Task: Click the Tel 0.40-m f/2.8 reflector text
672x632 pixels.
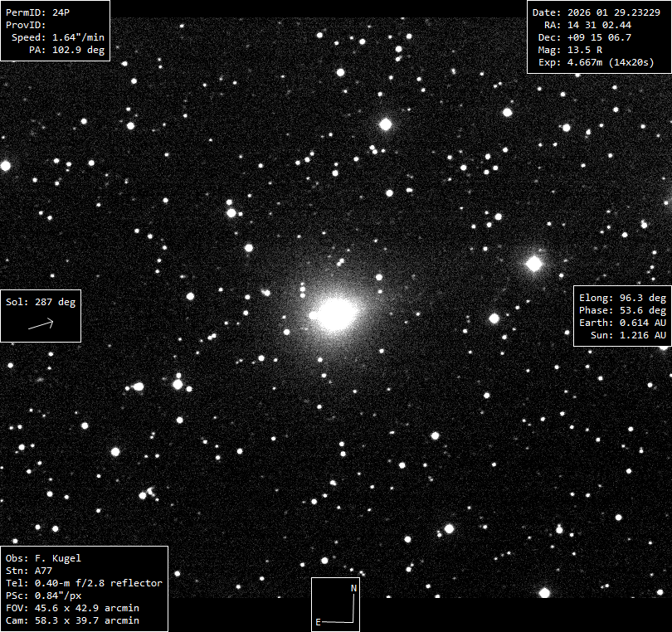Action: tap(84, 583)
